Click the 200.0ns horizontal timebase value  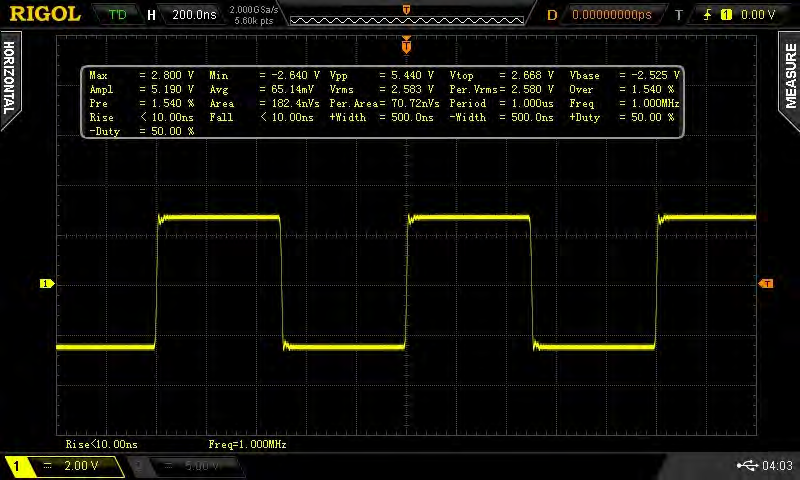pyautogui.click(x=194, y=15)
